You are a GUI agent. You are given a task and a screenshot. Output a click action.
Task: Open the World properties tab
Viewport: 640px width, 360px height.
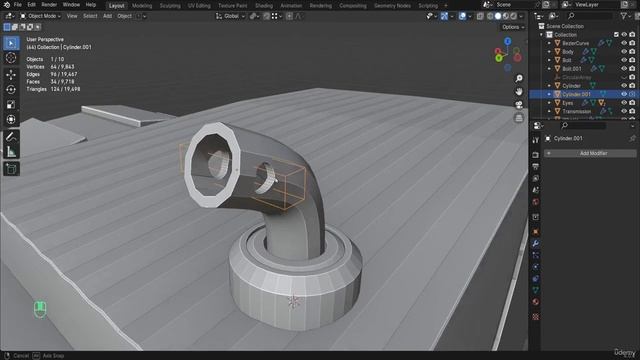[536, 202]
